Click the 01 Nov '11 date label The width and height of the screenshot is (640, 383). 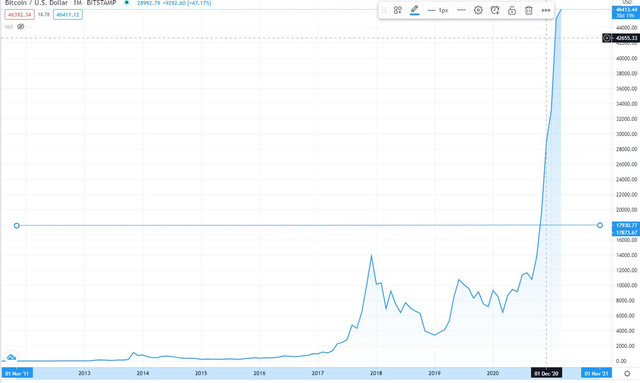coord(17,373)
